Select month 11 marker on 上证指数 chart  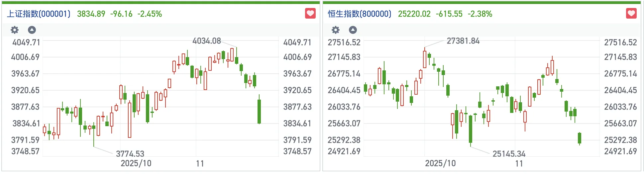pyautogui.click(x=200, y=163)
